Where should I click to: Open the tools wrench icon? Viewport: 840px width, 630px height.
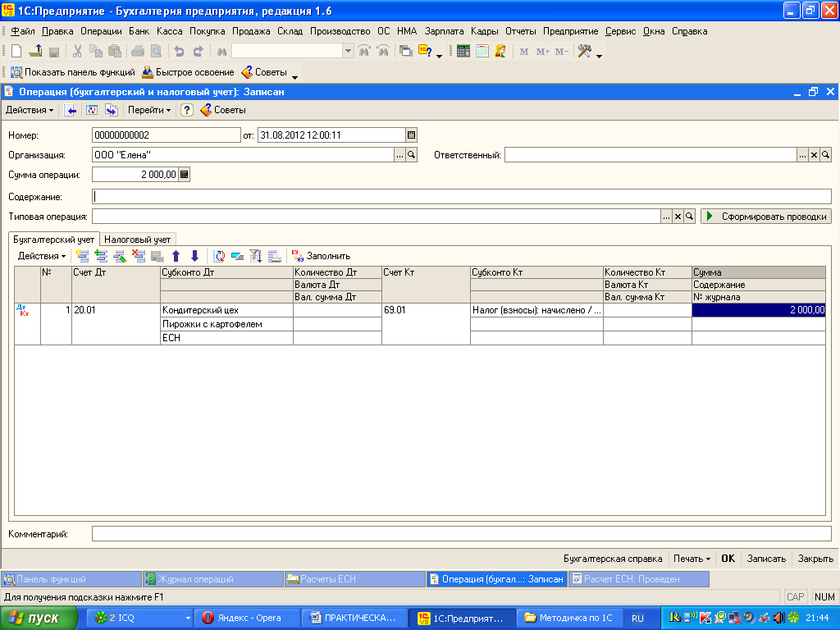point(584,52)
